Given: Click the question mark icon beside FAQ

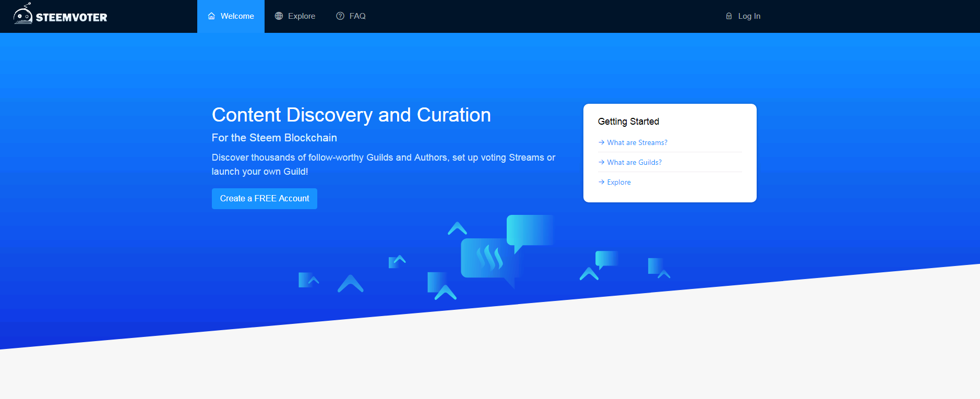Looking at the screenshot, I should click(340, 16).
